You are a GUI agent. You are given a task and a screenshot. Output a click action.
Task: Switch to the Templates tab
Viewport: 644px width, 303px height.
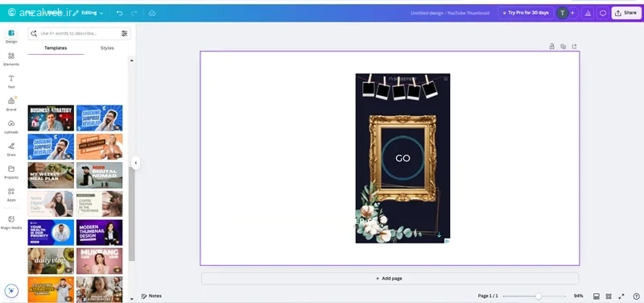[56, 48]
